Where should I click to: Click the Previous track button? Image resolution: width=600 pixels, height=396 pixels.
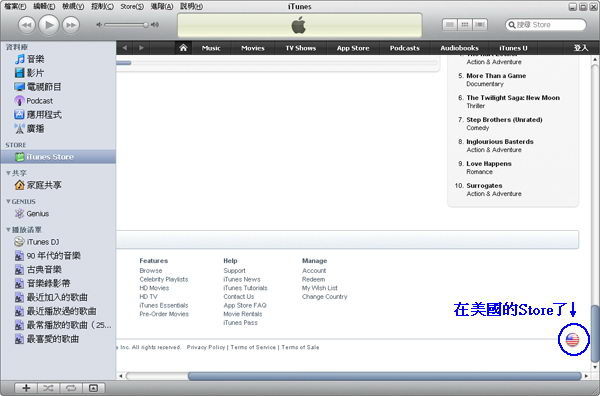pos(27,25)
